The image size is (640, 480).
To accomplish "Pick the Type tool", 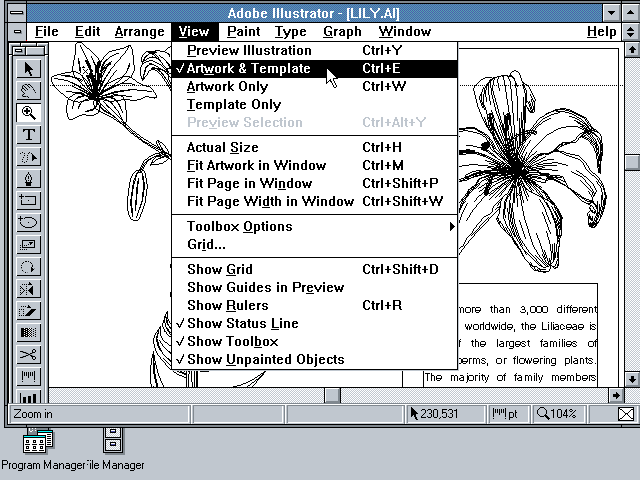I will (29, 135).
